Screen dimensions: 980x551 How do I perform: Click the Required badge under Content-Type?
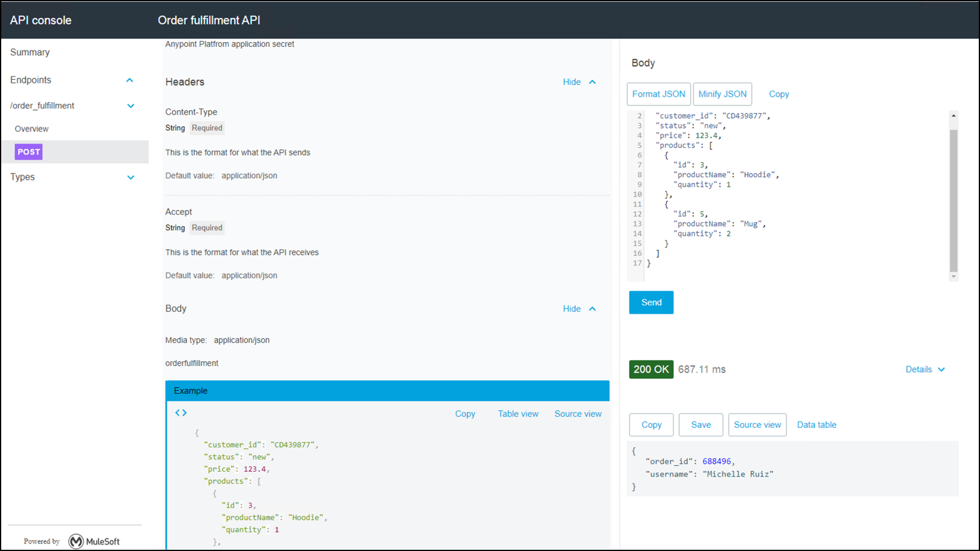207,128
